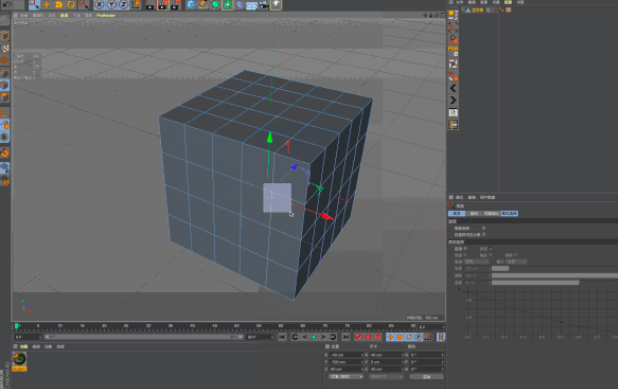Open the Object coordinate mode dropdown
The height and width of the screenshot is (389, 618).
tap(346, 377)
